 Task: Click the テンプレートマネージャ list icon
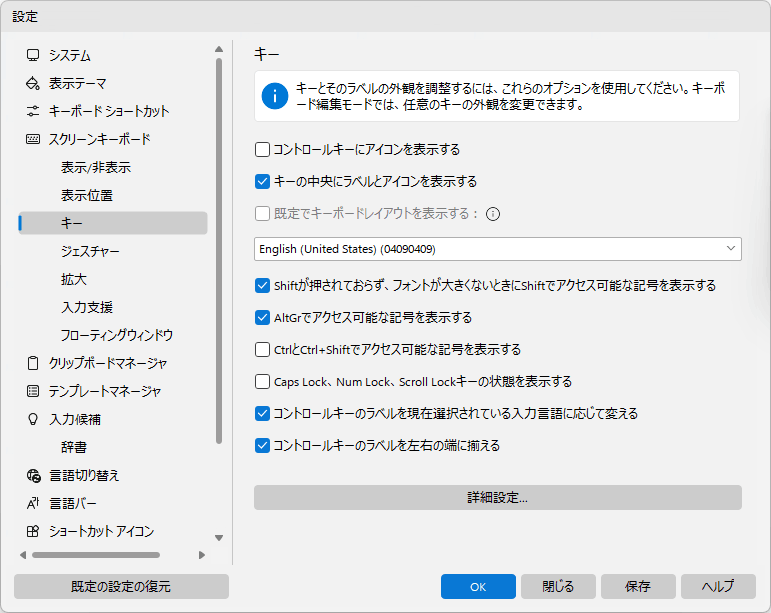pyautogui.click(x=33, y=391)
